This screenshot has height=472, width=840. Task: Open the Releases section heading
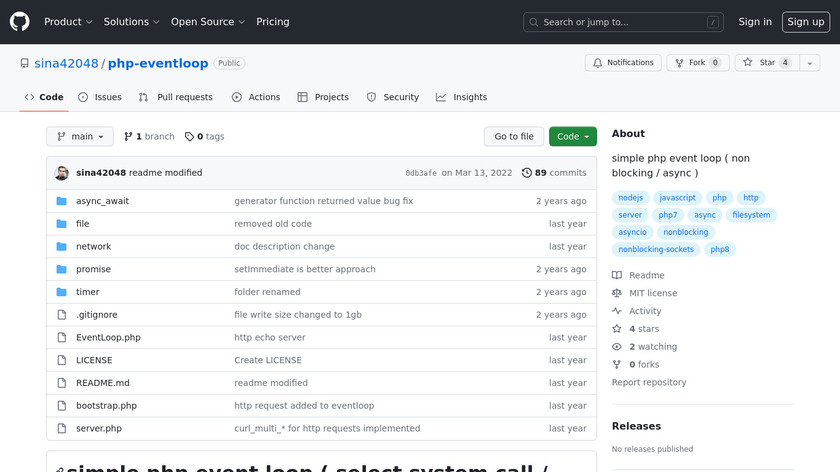click(x=636, y=426)
